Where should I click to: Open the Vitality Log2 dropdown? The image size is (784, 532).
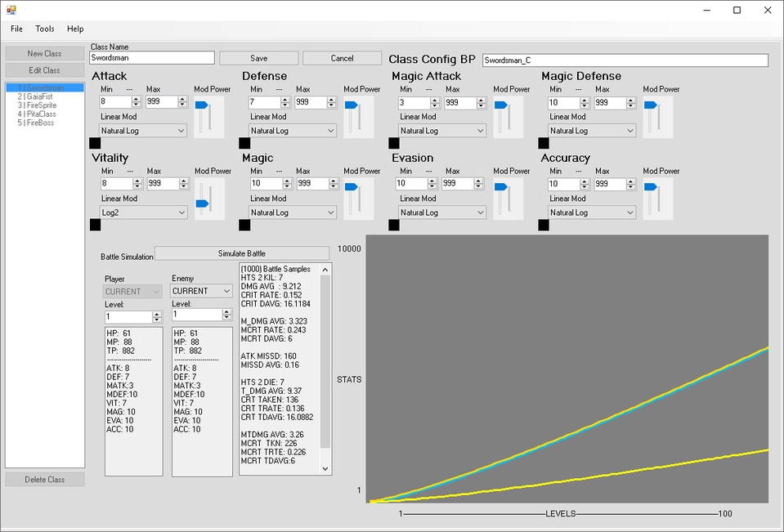pos(141,212)
